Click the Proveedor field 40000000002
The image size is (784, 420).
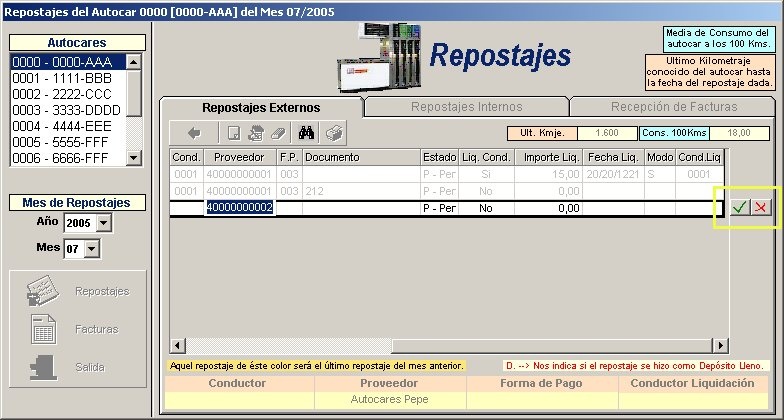[x=240, y=208]
